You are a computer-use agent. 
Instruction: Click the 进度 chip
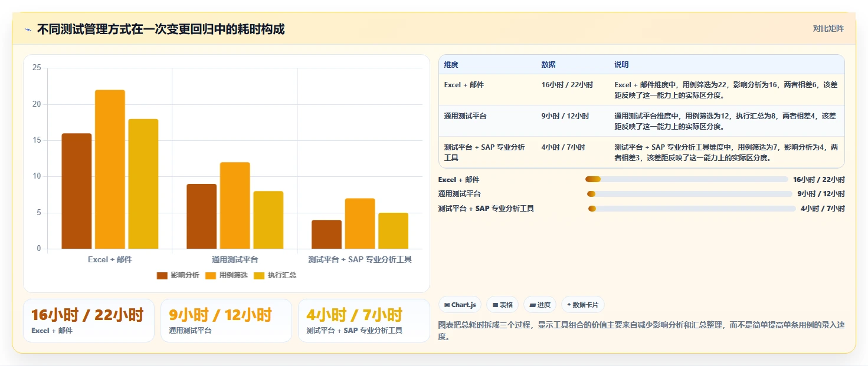pyautogui.click(x=540, y=305)
